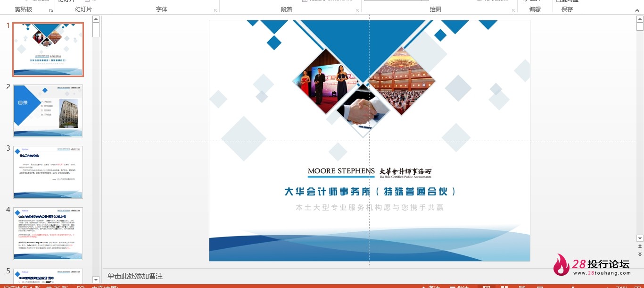Select the title text 大华会计师事务所（特殊普通合伙）
The image size is (644, 288).
[370, 192]
